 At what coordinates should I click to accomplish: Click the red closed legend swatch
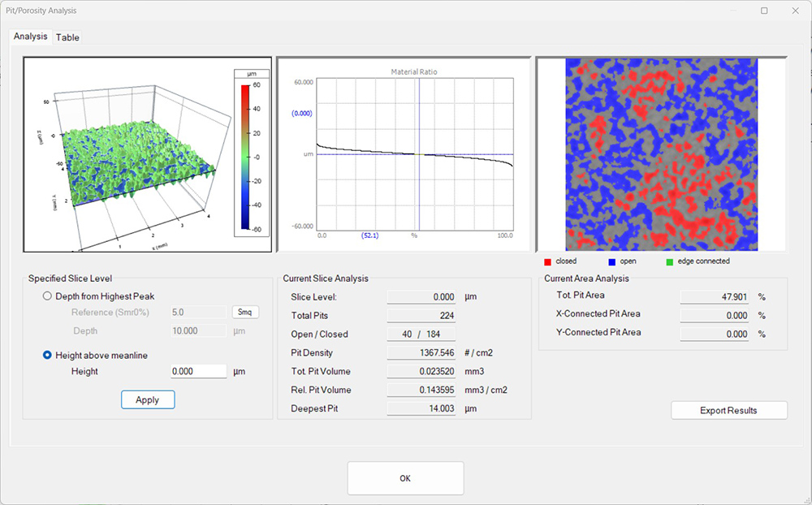click(548, 261)
